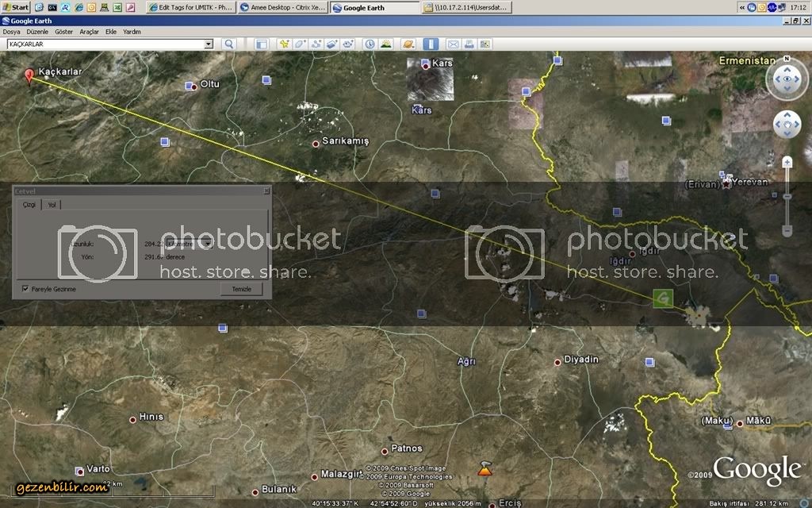
Task: Open the historical imagery clock icon
Action: tap(369, 44)
